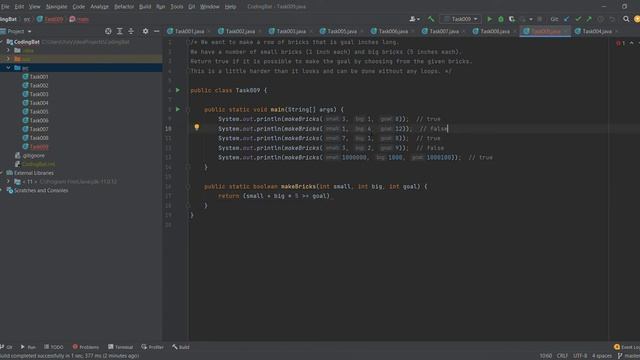
Task: Open the Refactor menu
Action: pos(124,7)
